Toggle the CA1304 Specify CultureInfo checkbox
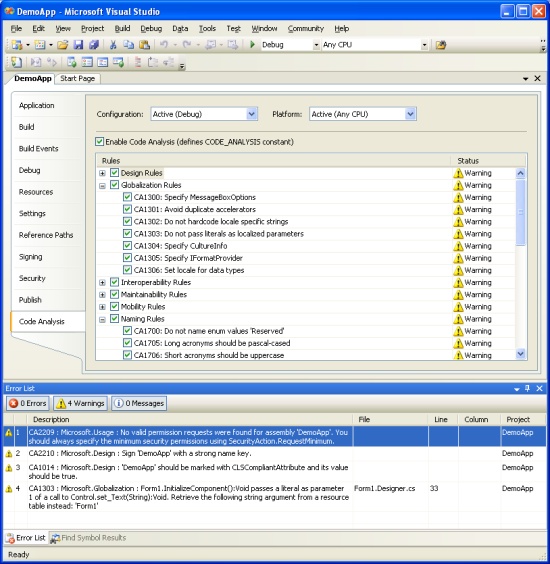The image size is (550, 564). click(x=127, y=246)
